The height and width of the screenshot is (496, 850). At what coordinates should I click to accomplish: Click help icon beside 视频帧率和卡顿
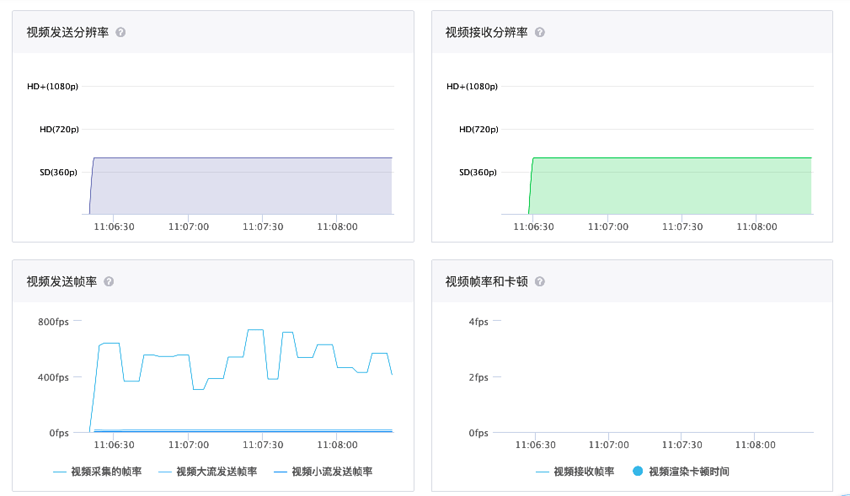point(540,282)
